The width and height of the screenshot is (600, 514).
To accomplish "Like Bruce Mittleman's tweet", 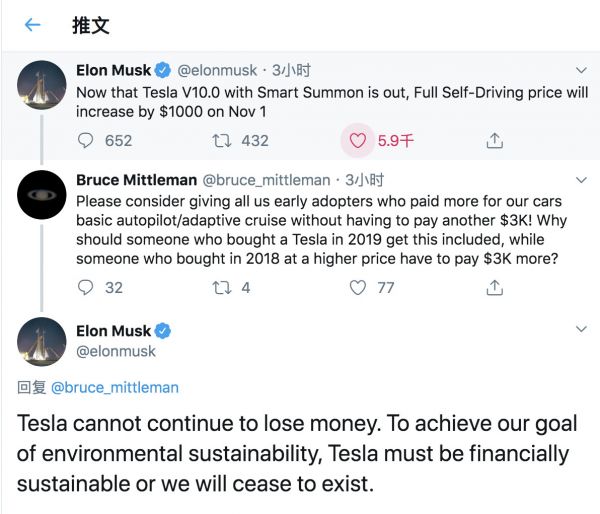I will [x=357, y=288].
